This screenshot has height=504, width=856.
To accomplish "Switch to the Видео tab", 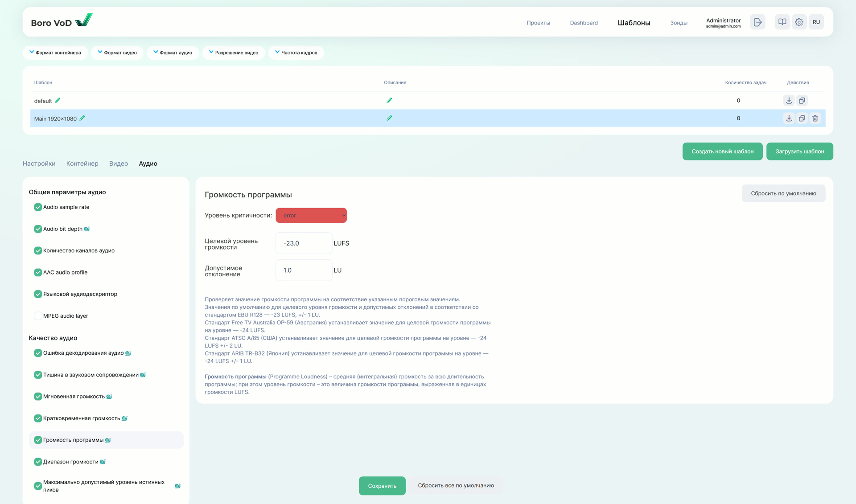I will [119, 164].
